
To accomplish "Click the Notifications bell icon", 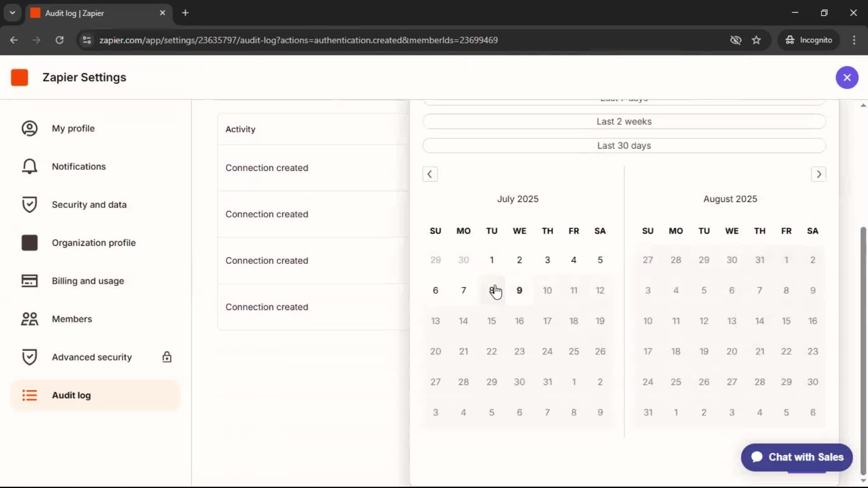I will pyautogui.click(x=29, y=166).
